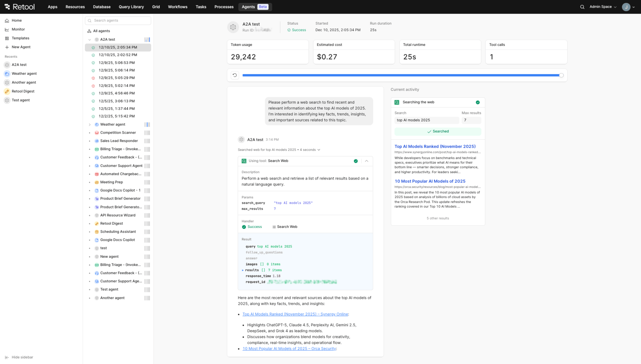This screenshot has width=641, height=364.
Task: Collapse the Search Web tool details
Action: [366, 161]
